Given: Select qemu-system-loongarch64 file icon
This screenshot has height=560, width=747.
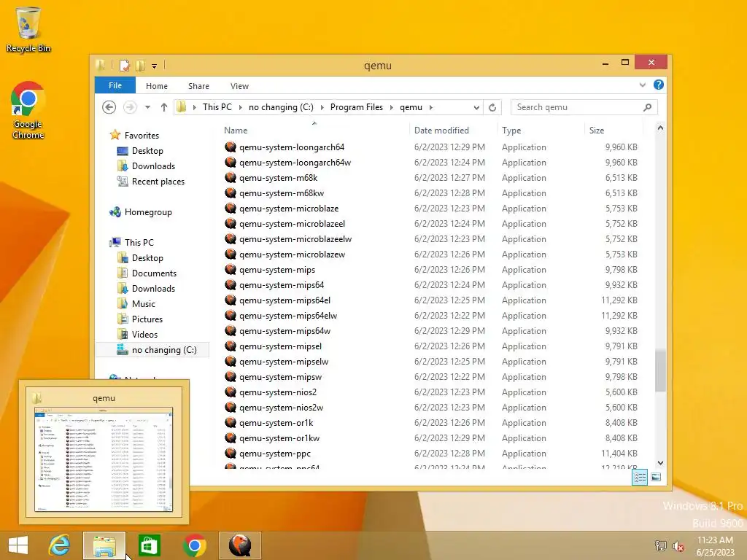Looking at the screenshot, I should [x=231, y=147].
